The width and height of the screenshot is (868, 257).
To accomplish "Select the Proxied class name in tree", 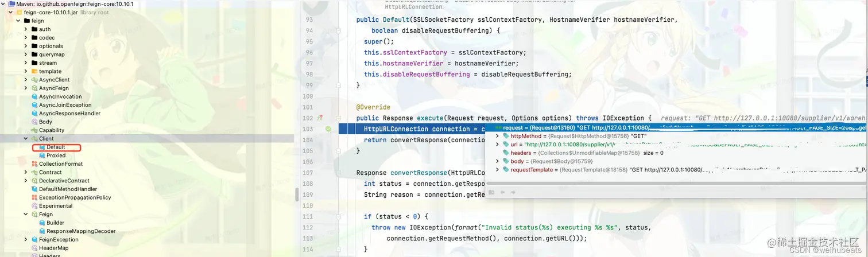I will point(56,155).
